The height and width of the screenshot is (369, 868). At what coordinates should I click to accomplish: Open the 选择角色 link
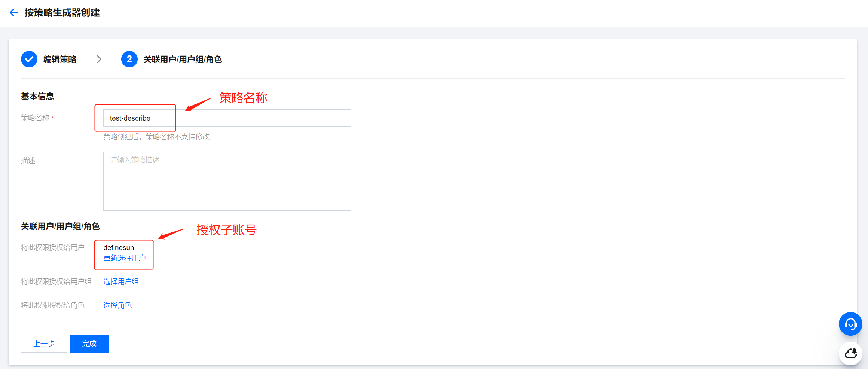point(117,305)
